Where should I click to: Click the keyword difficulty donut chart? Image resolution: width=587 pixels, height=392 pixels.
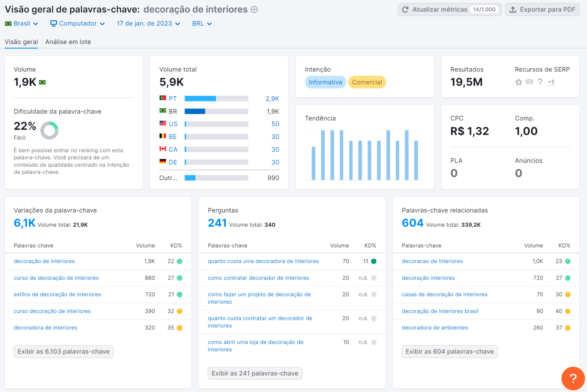coord(49,130)
